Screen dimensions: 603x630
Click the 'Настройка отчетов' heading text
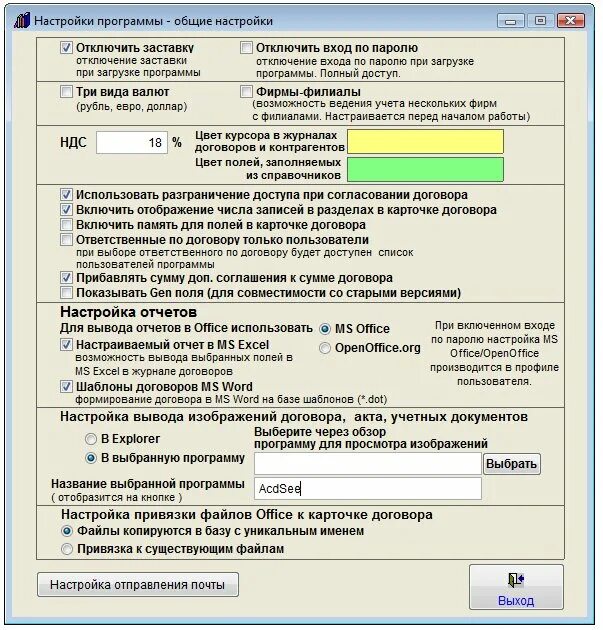click(x=129, y=312)
